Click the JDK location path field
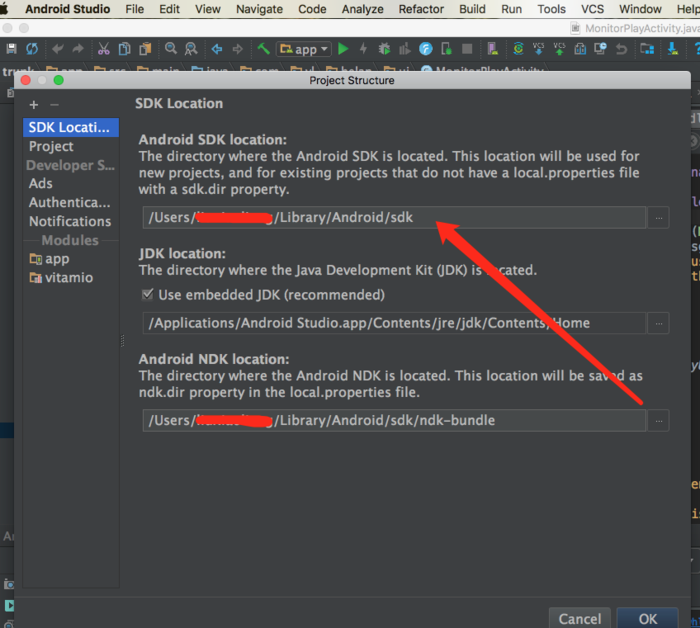Viewport: 700px width, 628px height. 394,323
